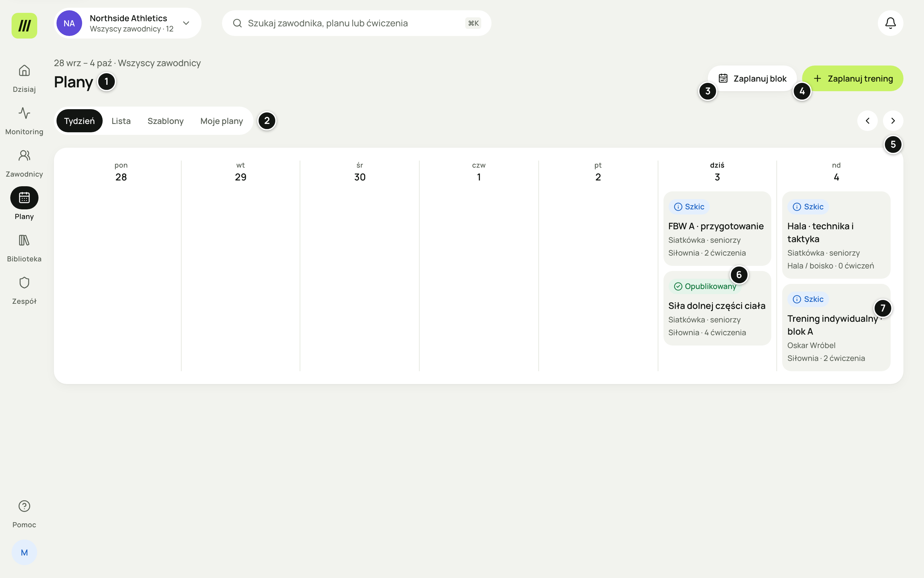Click Zaplanuj trening button
This screenshot has width=924, height=578.
(x=852, y=78)
